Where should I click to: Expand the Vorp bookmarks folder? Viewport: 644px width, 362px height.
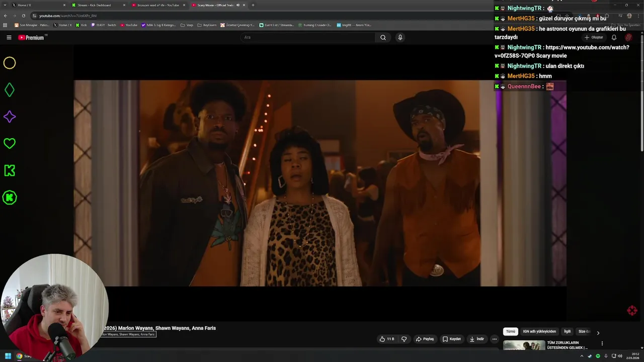187,25
